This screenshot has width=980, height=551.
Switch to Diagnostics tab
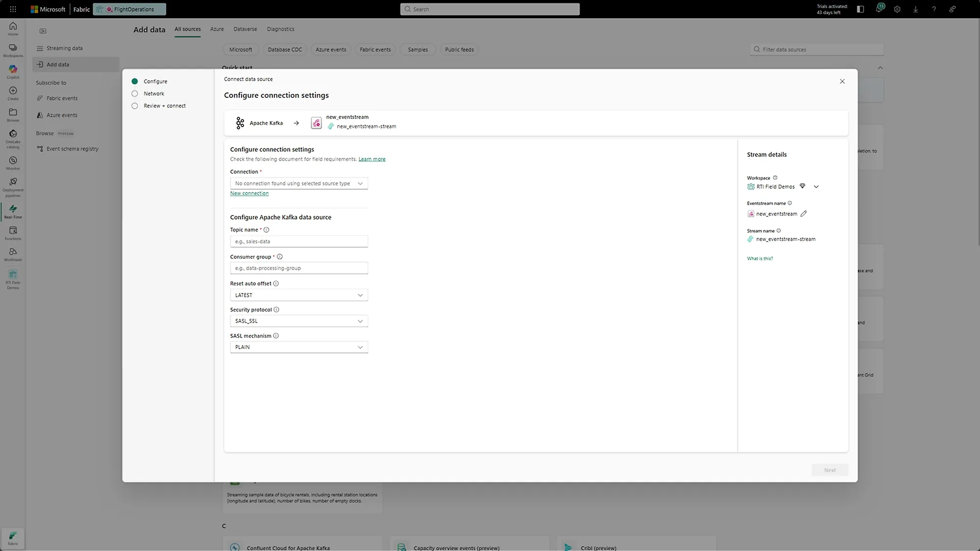coord(281,29)
